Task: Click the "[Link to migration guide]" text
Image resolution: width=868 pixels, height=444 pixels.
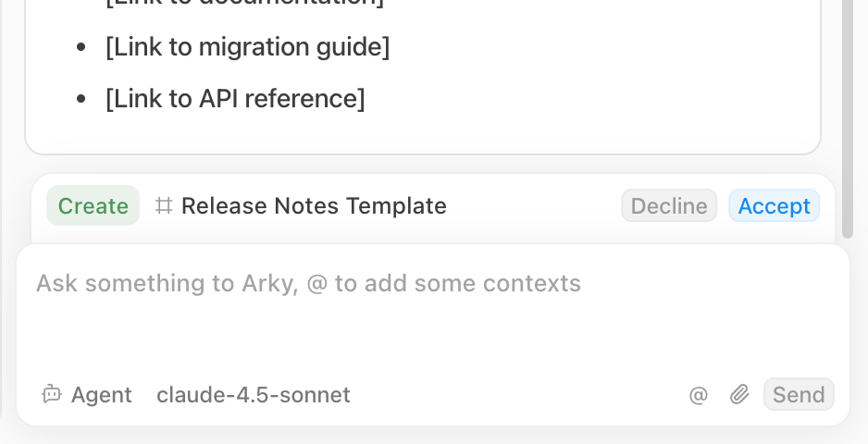Action: tap(247, 47)
